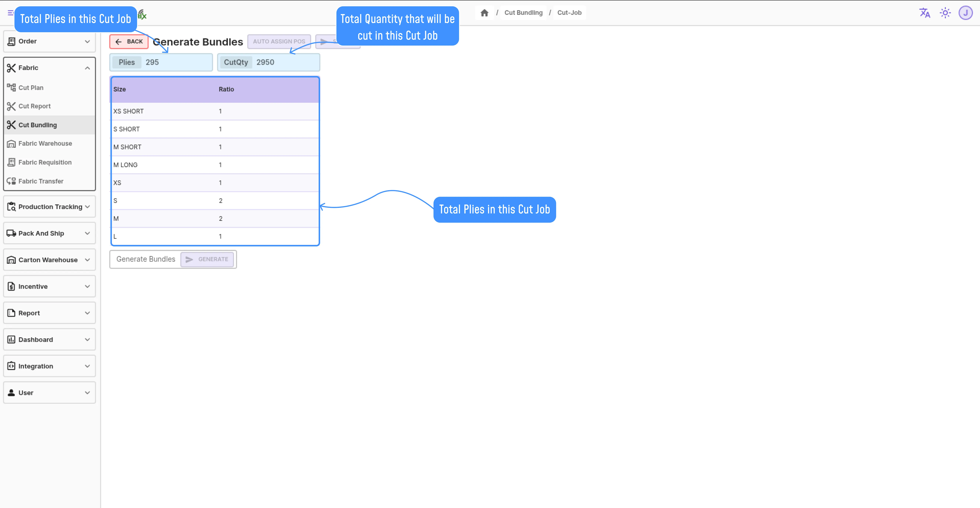Click AUTO ASSIGN POS button
This screenshot has width=980, height=508.
point(279,41)
